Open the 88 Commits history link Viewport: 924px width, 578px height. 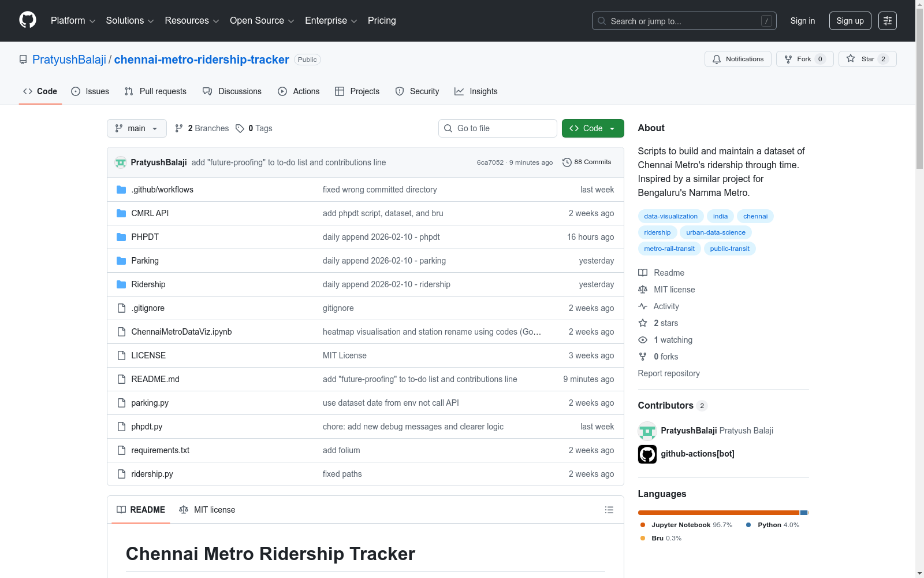[587, 162]
